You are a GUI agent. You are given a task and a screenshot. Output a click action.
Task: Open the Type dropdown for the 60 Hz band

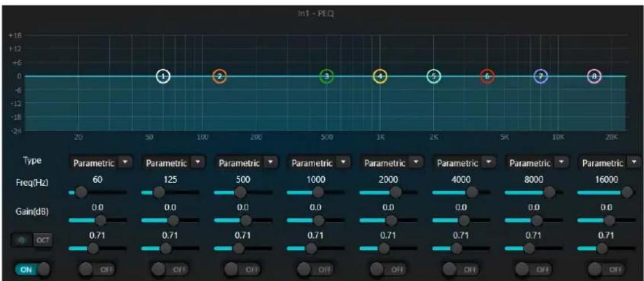tap(102, 163)
